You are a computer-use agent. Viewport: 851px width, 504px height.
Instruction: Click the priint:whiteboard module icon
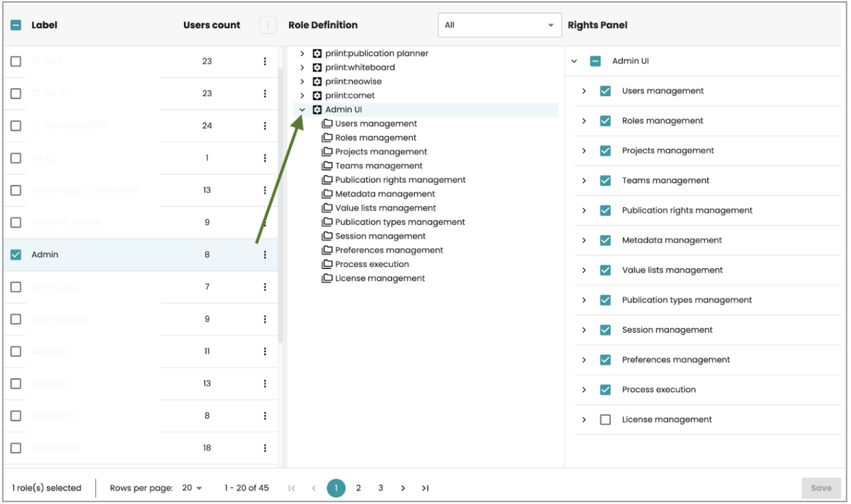[x=317, y=67]
